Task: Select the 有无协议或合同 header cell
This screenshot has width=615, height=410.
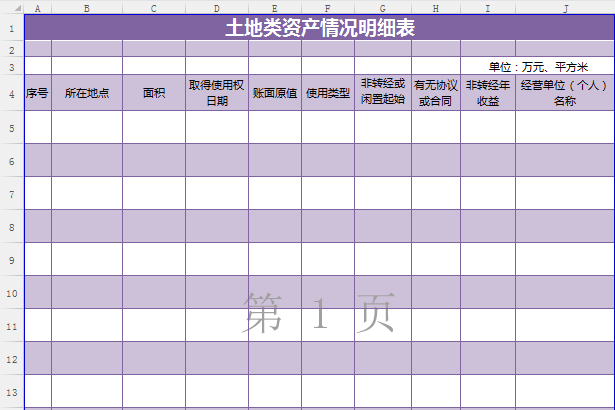Action: 436,93
